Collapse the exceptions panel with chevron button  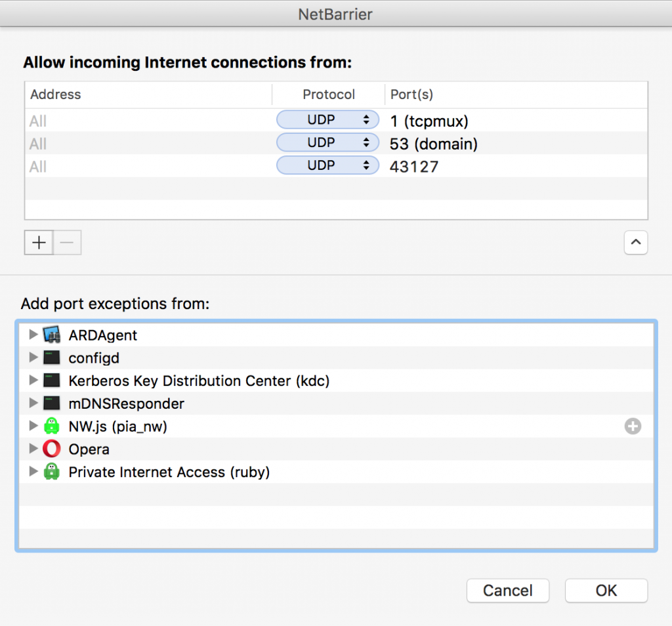tap(635, 243)
